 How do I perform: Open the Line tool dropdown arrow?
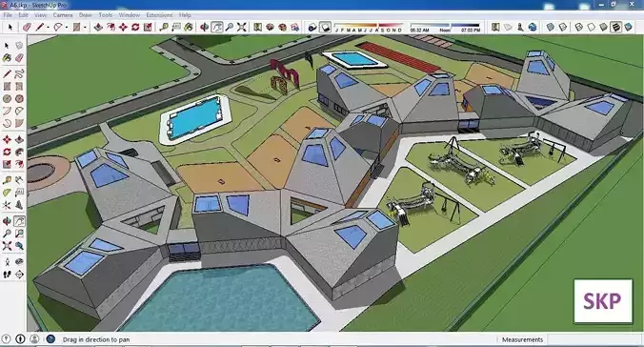[48, 28]
